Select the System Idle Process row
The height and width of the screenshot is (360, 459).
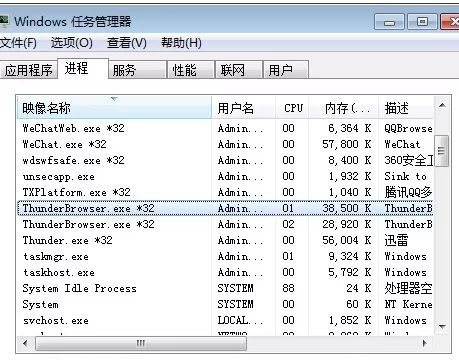click(225, 288)
